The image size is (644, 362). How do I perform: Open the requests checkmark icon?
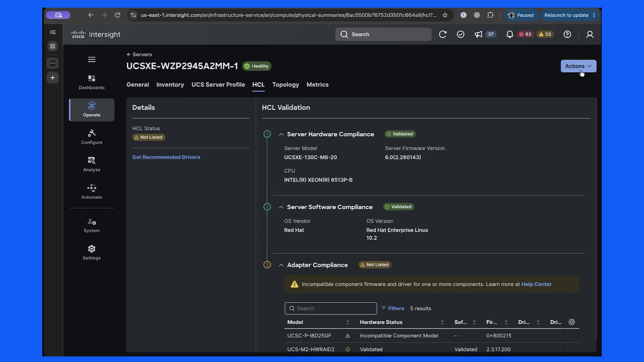click(461, 34)
